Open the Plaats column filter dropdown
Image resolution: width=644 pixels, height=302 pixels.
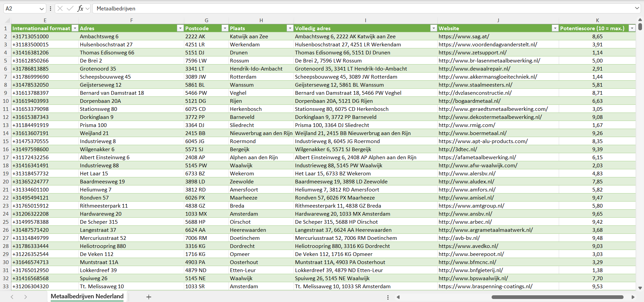[290, 28]
